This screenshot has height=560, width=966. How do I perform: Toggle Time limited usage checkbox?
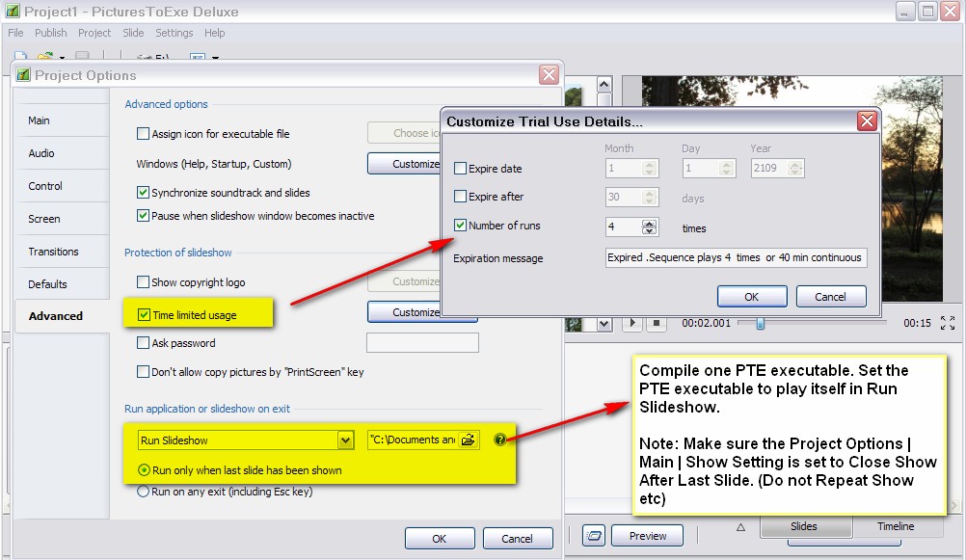144,315
